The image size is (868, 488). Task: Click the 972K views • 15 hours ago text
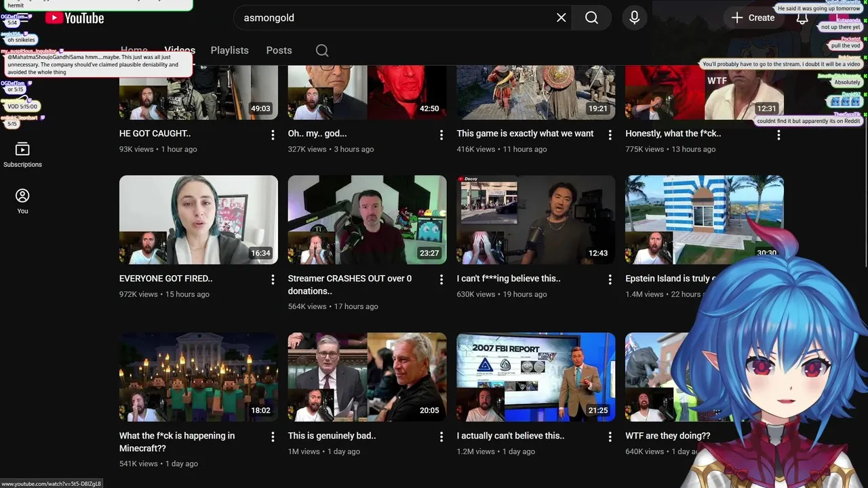(x=164, y=294)
